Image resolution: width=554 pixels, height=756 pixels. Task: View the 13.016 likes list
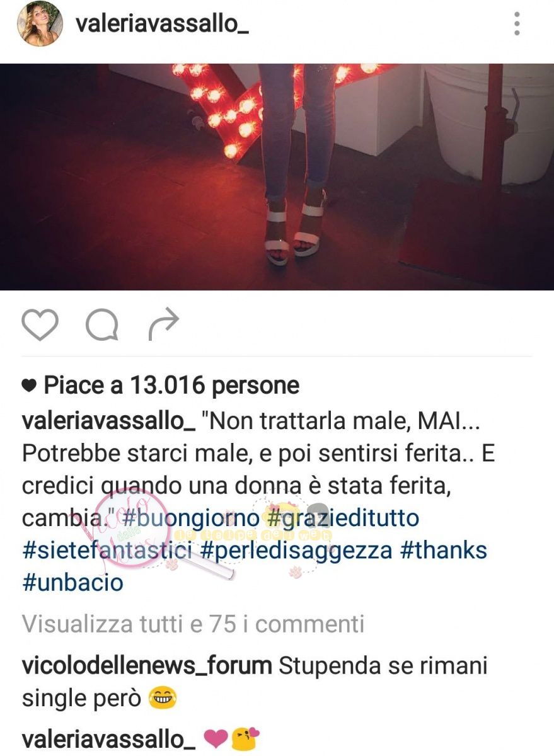pos(171,386)
